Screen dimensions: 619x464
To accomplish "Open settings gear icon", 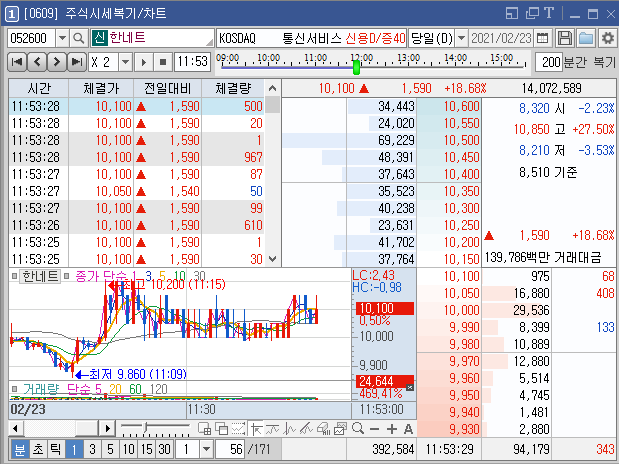I will click(x=607, y=38).
